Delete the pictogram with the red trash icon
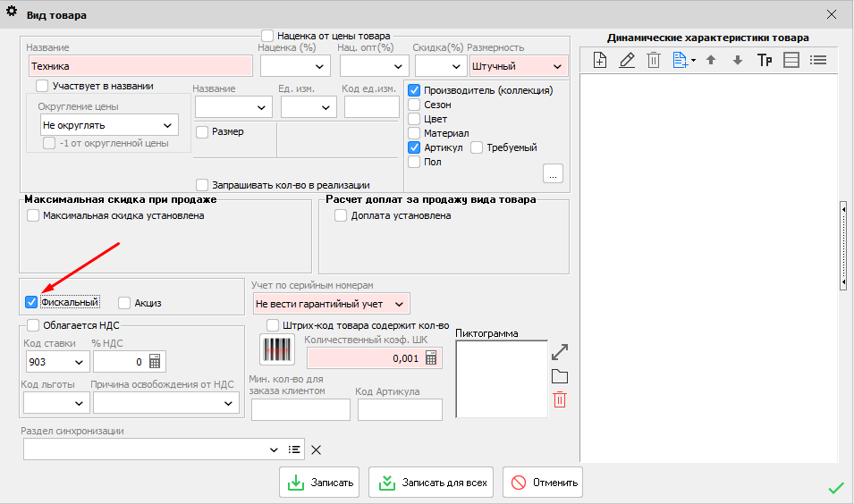This screenshot has width=854, height=504. [560, 399]
